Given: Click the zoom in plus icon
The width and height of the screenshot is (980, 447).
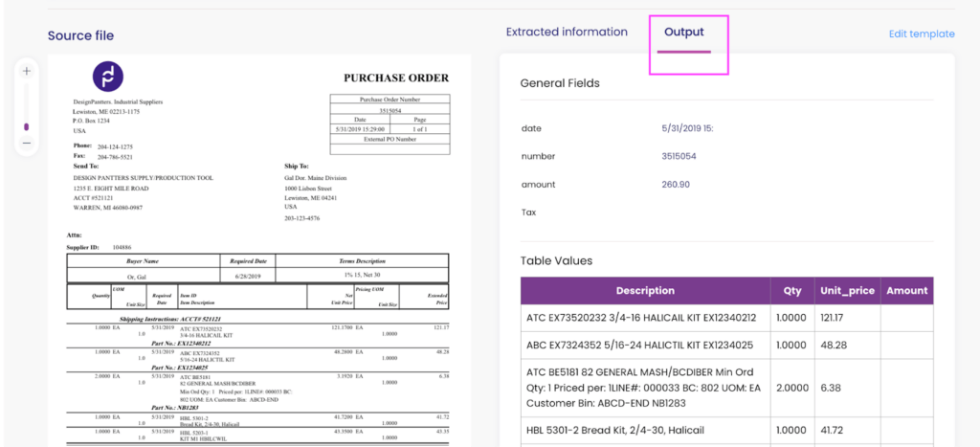Looking at the screenshot, I should [x=27, y=71].
